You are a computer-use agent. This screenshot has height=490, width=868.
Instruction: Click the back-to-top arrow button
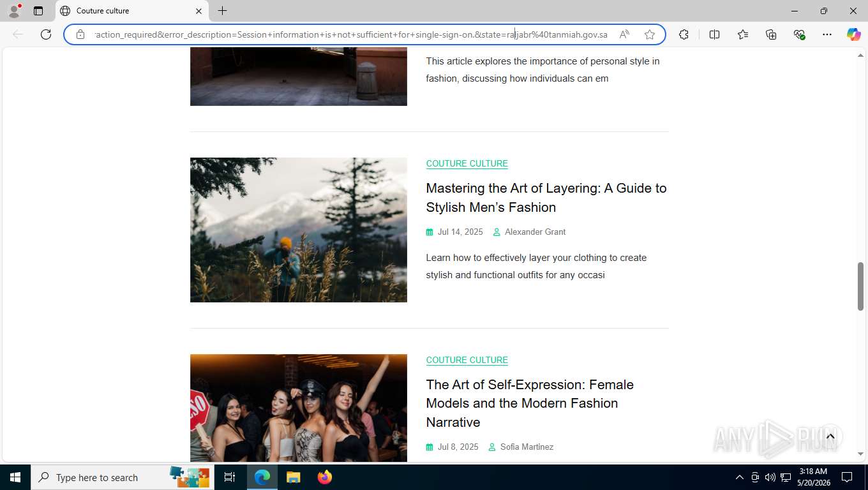(x=830, y=436)
